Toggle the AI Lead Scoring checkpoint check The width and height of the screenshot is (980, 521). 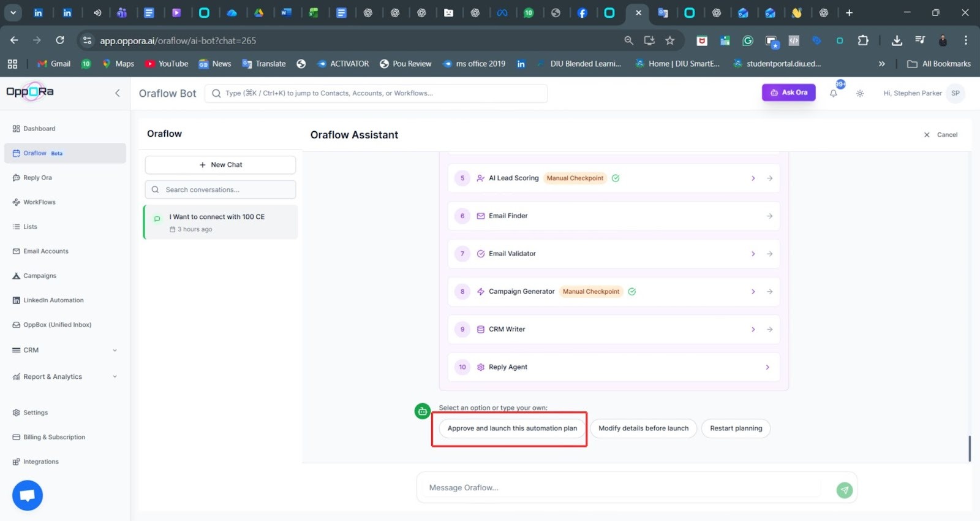616,178
